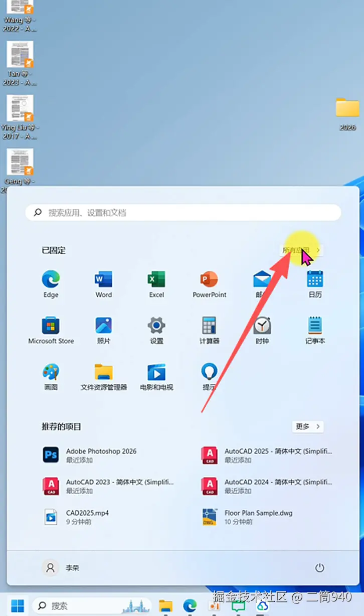Open Edge from pinned apps
The height and width of the screenshot is (616, 364).
51,283
